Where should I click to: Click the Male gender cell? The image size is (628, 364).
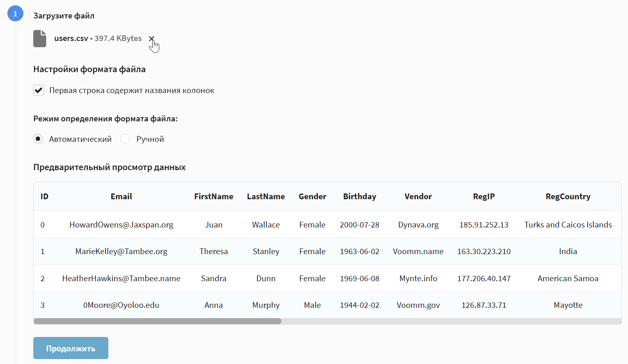coord(312,305)
